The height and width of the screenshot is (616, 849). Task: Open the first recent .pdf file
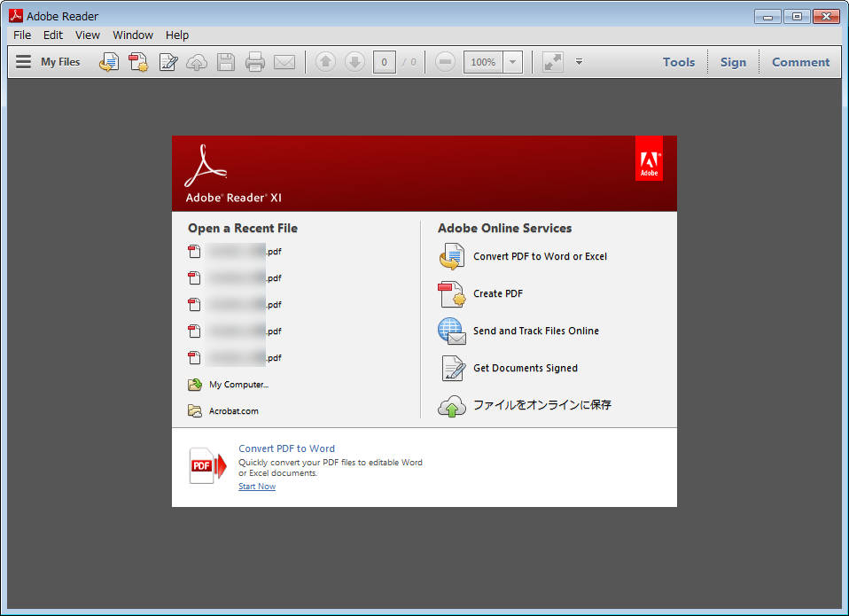coord(235,252)
